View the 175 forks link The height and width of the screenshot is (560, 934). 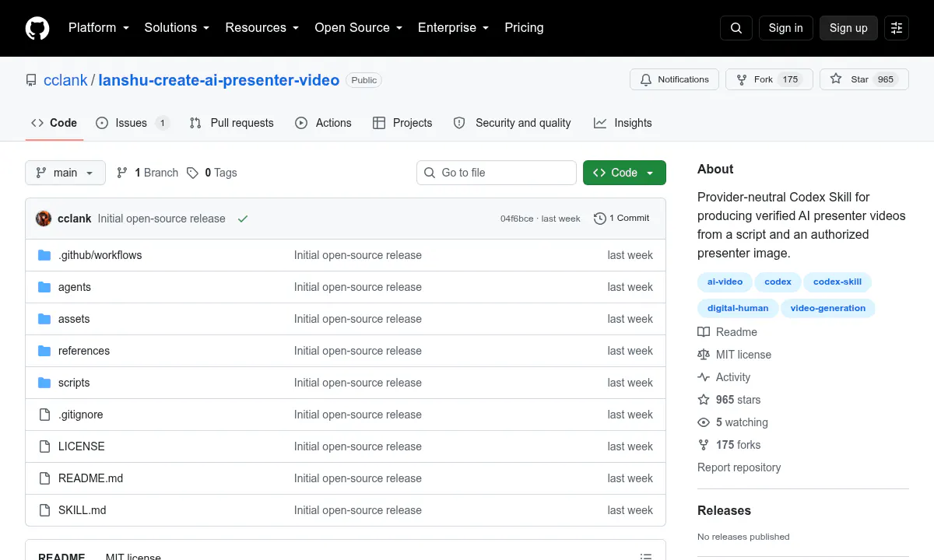729,445
